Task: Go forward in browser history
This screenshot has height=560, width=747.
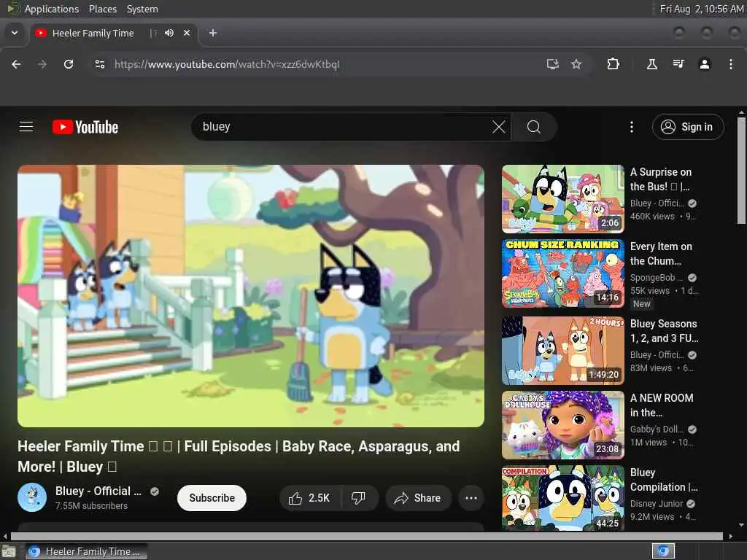Action: [42, 64]
